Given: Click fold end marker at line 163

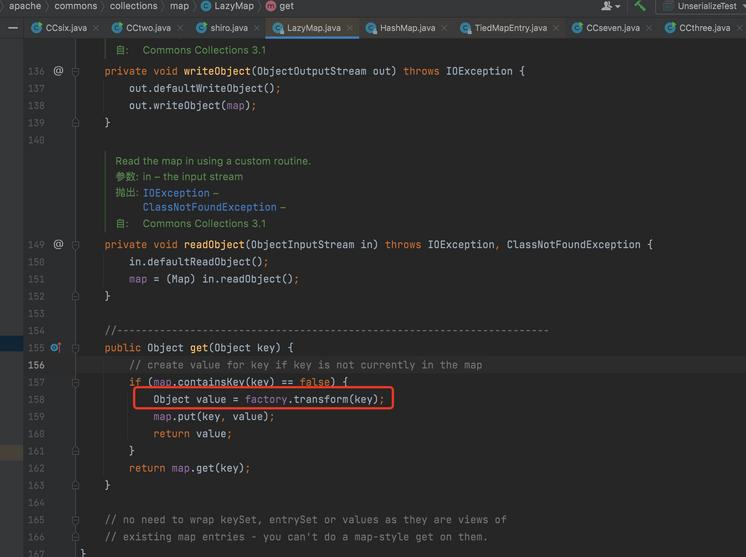Looking at the screenshot, I should click(x=75, y=485).
